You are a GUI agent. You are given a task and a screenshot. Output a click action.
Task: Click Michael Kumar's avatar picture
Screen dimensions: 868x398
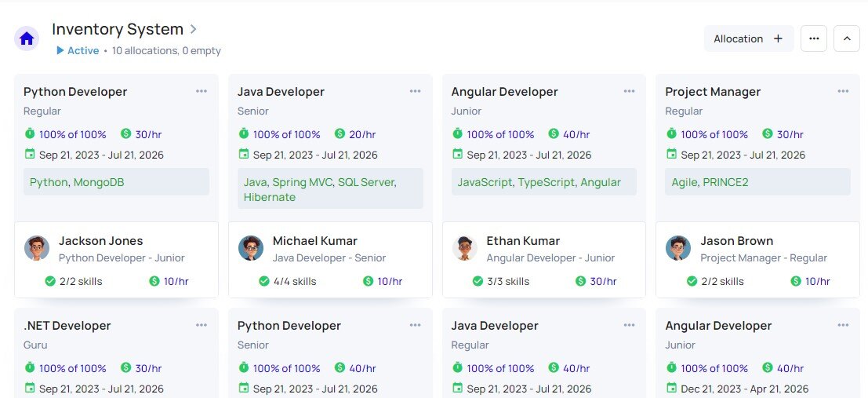click(251, 248)
